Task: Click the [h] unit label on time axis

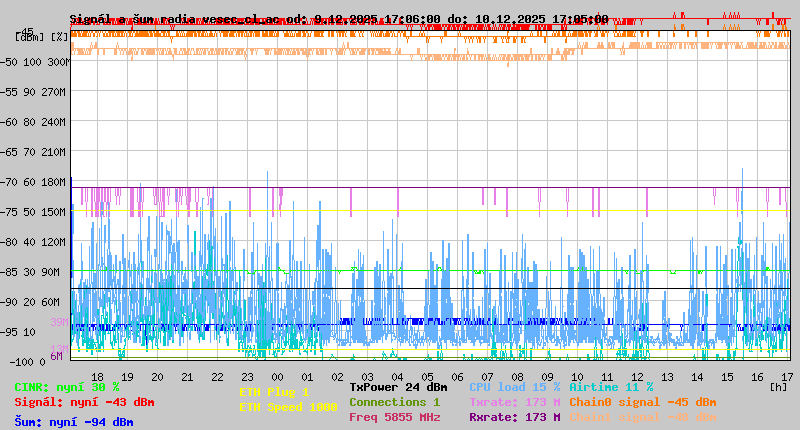Action: (x=778, y=386)
